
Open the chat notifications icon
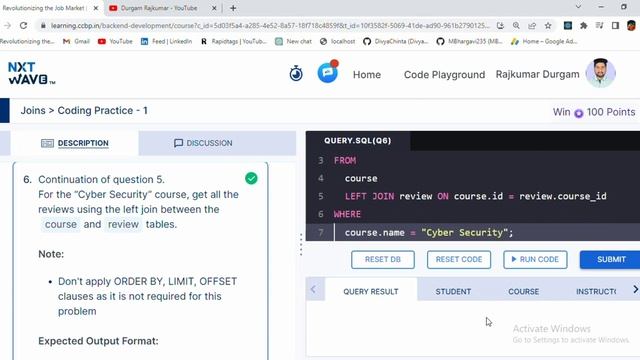pos(328,72)
